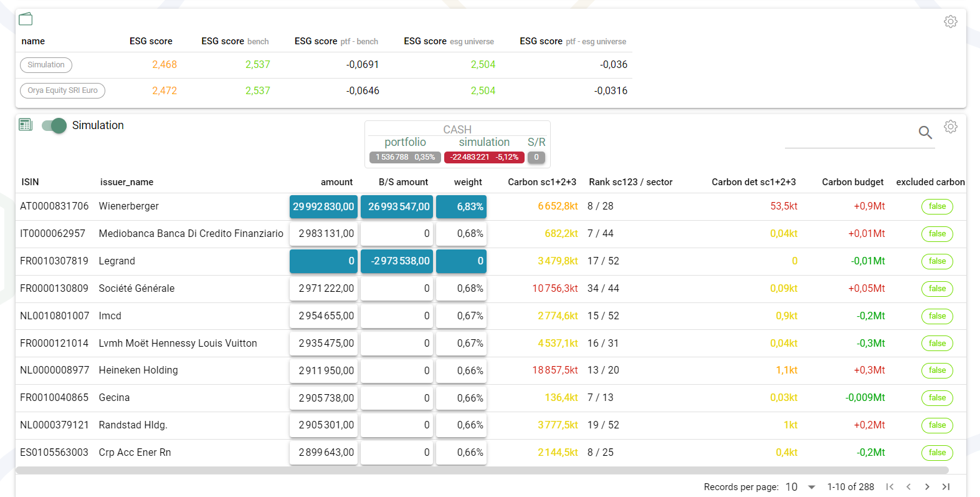Sort by Rank sc123 / sector header

click(630, 182)
